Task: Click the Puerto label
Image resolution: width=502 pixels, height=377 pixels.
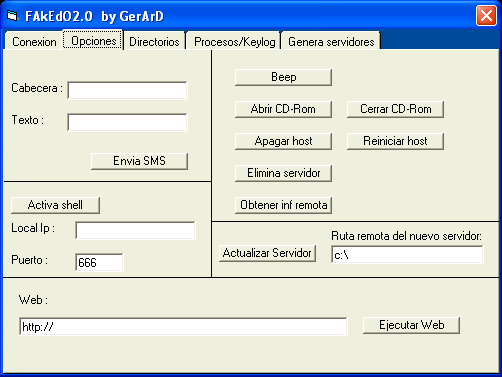Action: (x=30, y=260)
